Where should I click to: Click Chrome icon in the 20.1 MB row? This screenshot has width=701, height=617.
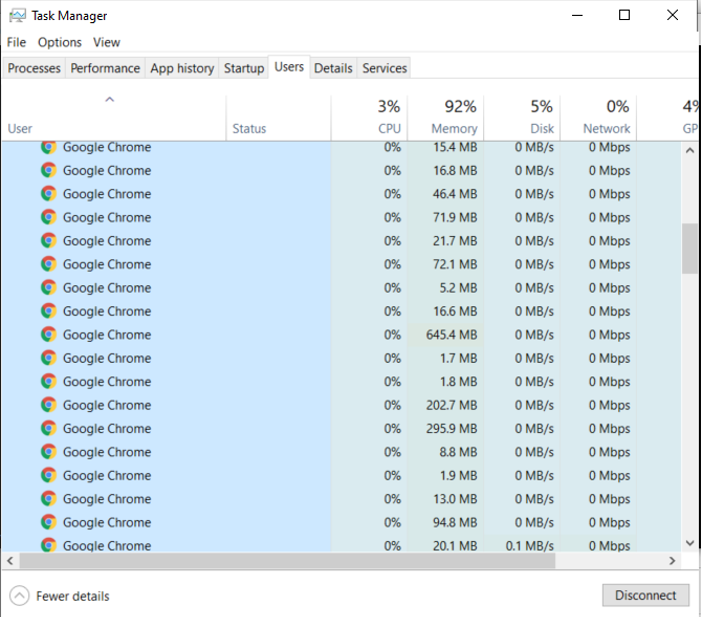[x=49, y=545]
